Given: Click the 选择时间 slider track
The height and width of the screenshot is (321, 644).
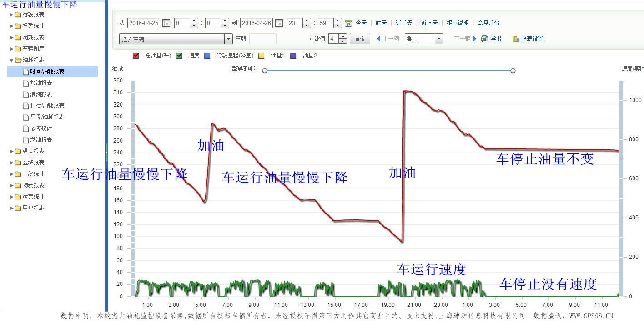Looking at the screenshot, I should tap(389, 71).
